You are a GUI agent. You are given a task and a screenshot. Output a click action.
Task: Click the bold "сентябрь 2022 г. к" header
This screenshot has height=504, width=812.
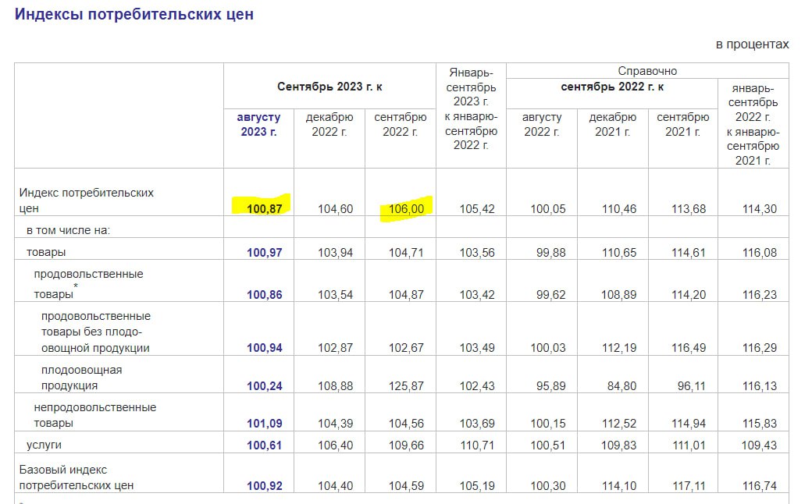612,87
